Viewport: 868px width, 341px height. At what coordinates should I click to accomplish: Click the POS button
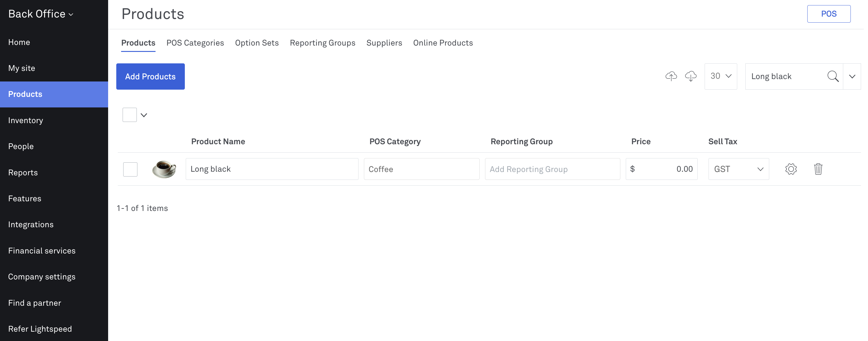click(x=828, y=14)
